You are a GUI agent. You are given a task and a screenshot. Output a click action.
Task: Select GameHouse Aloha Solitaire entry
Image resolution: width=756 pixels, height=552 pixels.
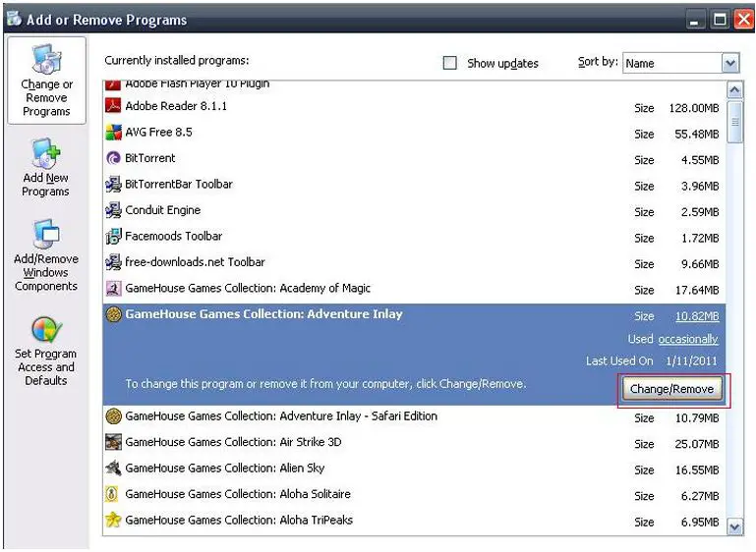[x=414, y=494]
